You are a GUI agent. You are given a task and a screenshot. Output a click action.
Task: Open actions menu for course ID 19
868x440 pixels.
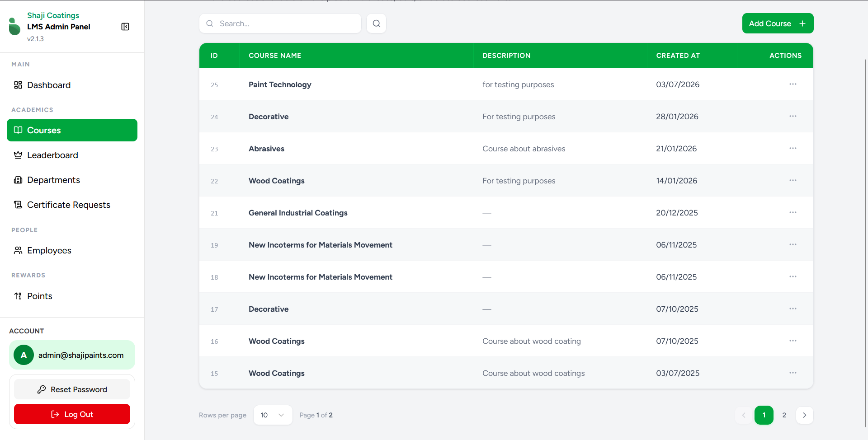(793, 245)
